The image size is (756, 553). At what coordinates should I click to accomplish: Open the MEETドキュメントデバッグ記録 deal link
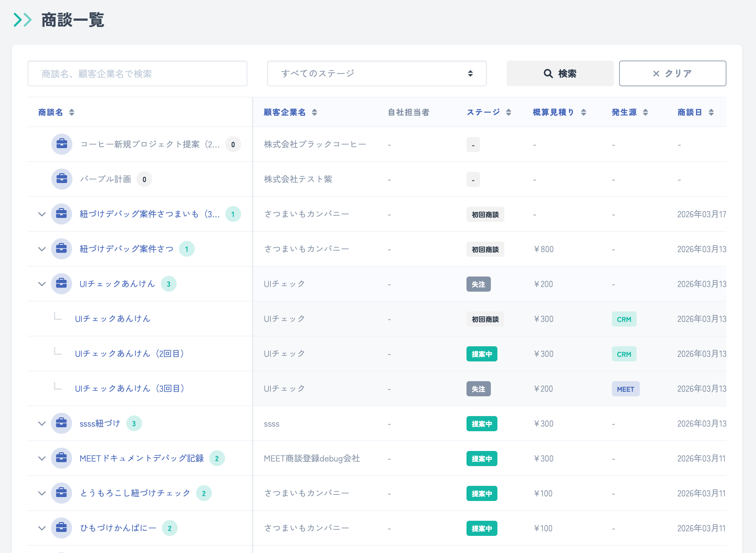[x=141, y=458]
